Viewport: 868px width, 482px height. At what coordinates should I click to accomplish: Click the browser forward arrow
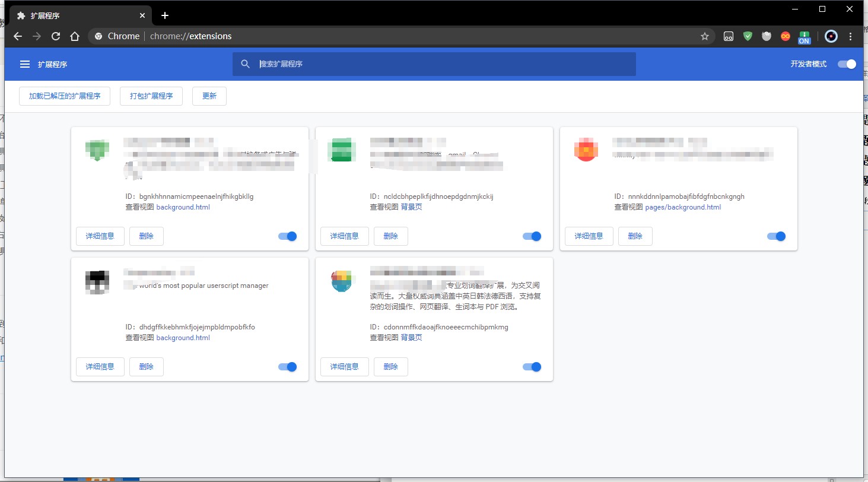coord(37,36)
